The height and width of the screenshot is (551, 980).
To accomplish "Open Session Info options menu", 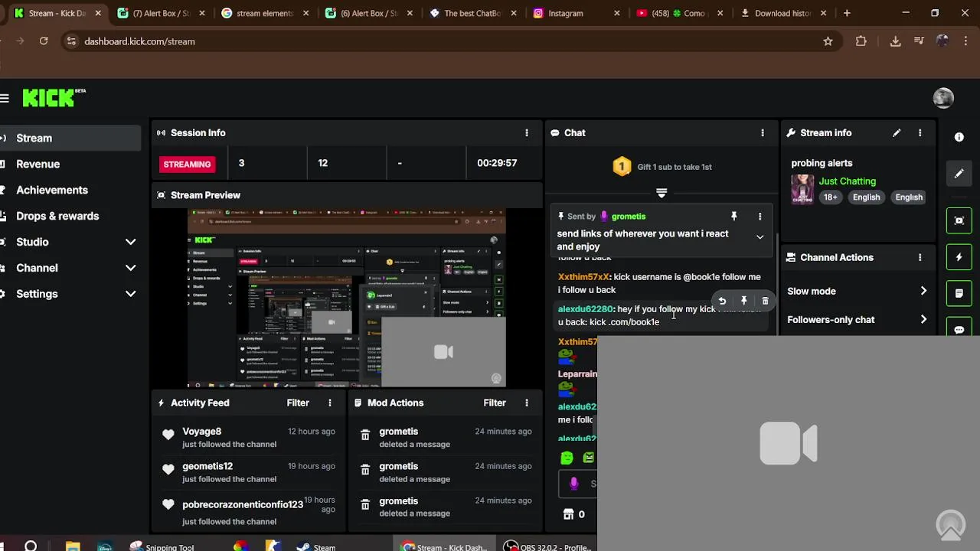I will 527,132.
